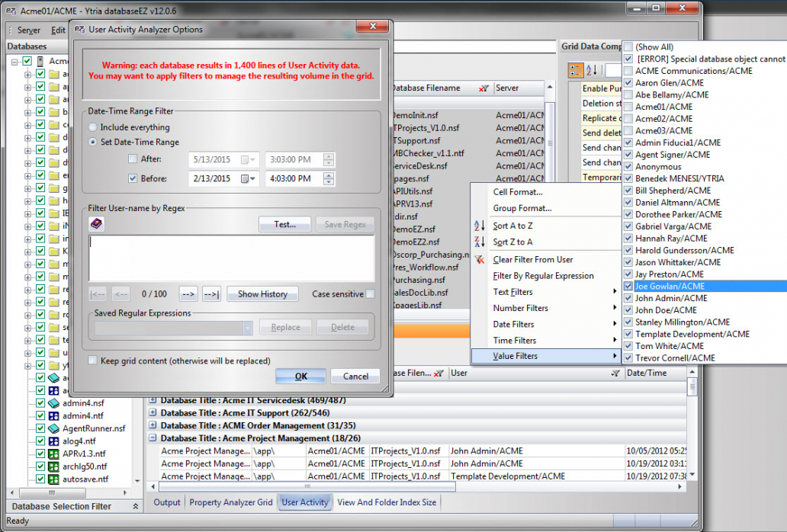Viewport: 787px width, 532px height.
Task: Choose Cell Format... from the context menu
Action: pyautogui.click(x=518, y=192)
